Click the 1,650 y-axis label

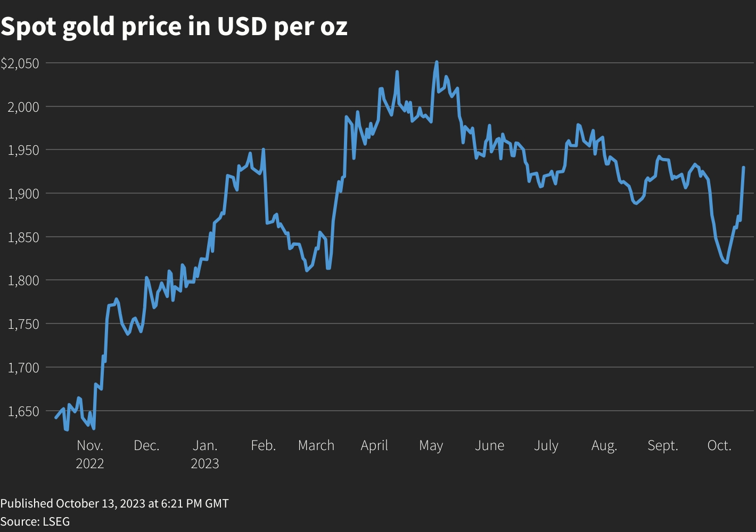pyautogui.click(x=23, y=411)
